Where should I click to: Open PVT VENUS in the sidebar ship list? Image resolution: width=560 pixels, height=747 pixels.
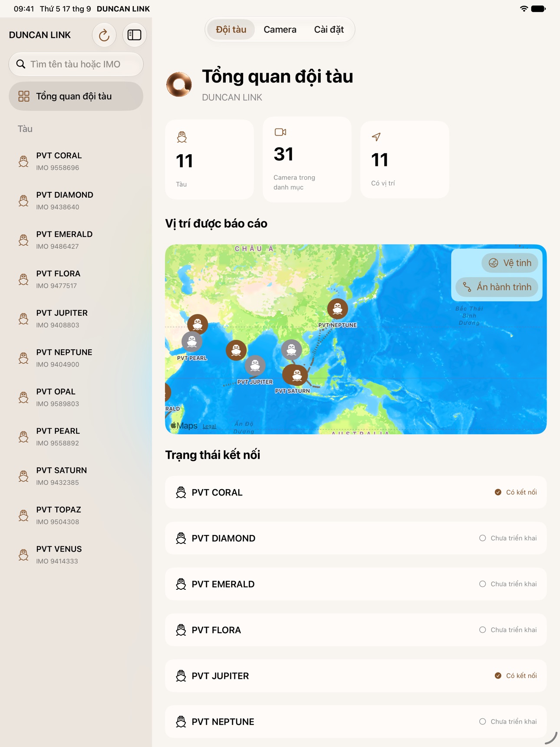(76, 555)
